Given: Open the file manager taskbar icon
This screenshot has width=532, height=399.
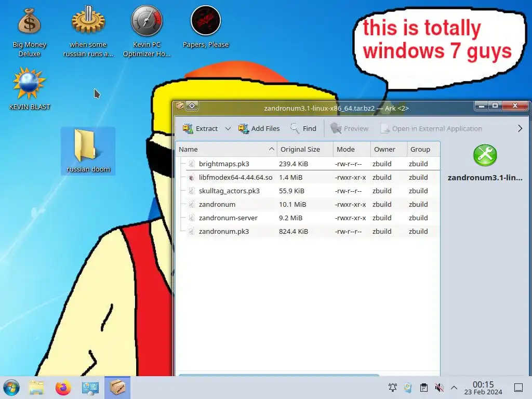Looking at the screenshot, I should click(x=36, y=388).
